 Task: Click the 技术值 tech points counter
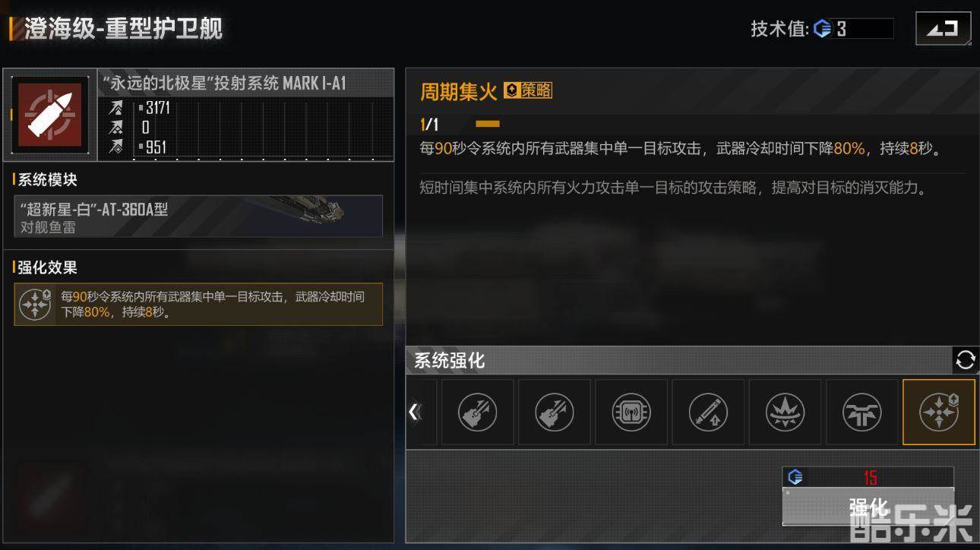[x=822, y=29]
